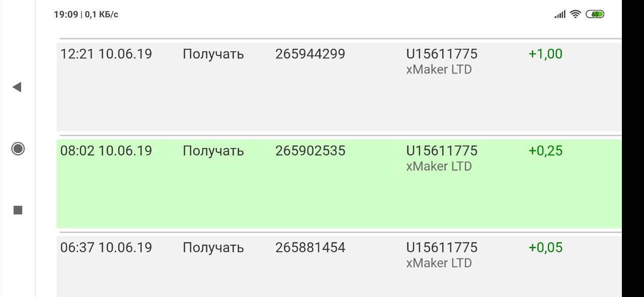Screen dimensions: 644x297
Task: Select batch number 265902535
Action: [x=310, y=151]
